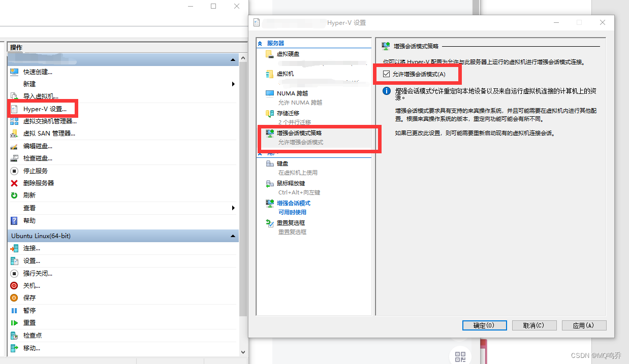Click the green 刷新 icon
The width and height of the screenshot is (629, 364).
[x=14, y=195]
